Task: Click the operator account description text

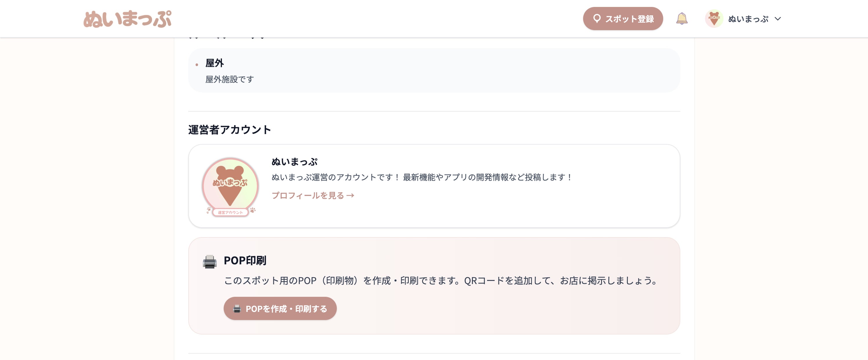Action: 421,177
